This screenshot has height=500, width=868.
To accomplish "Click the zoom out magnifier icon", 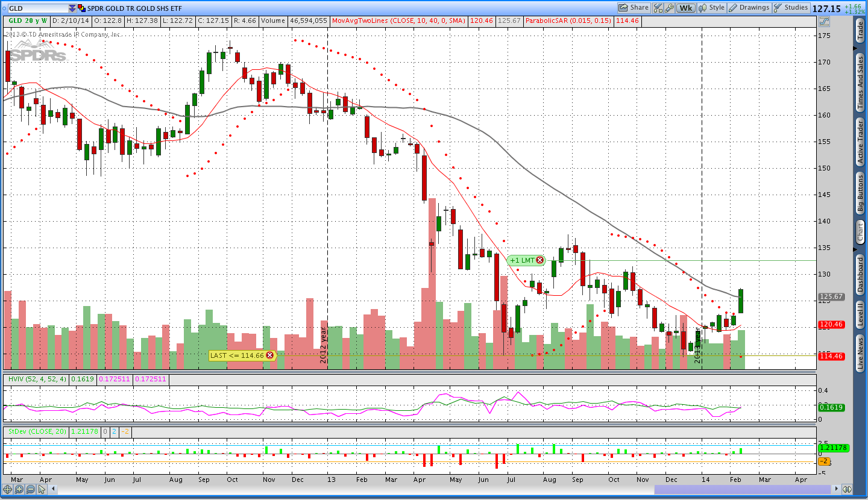I will 30,489.
